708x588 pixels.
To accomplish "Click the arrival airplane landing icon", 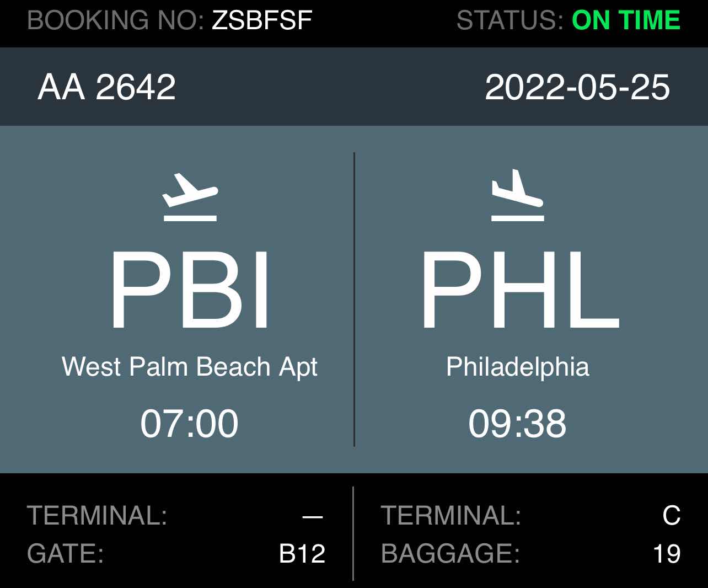I will click(517, 195).
